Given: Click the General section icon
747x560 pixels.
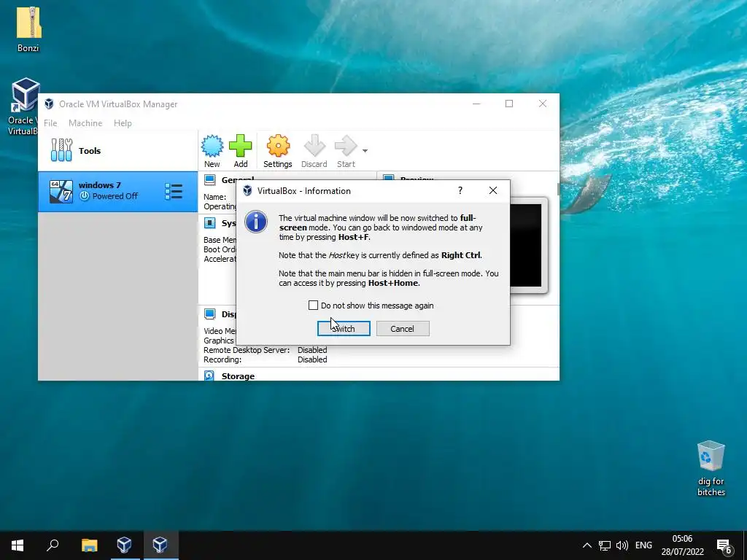Looking at the screenshot, I should click(209, 179).
